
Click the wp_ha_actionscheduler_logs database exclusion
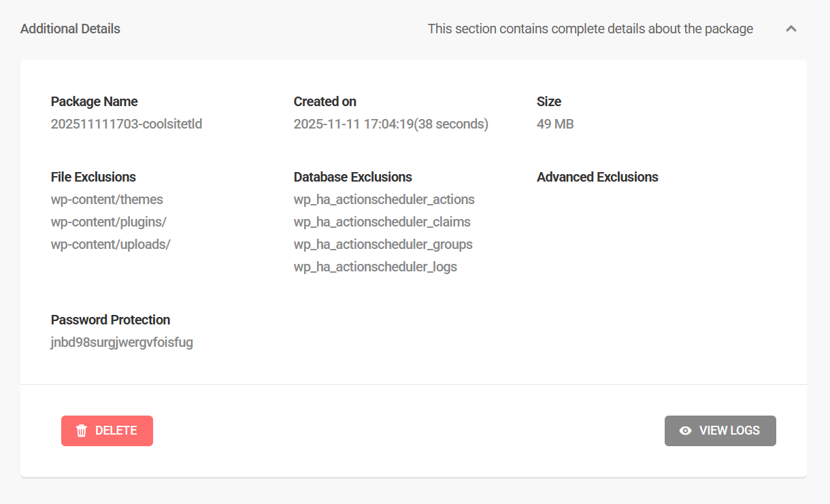point(376,267)
